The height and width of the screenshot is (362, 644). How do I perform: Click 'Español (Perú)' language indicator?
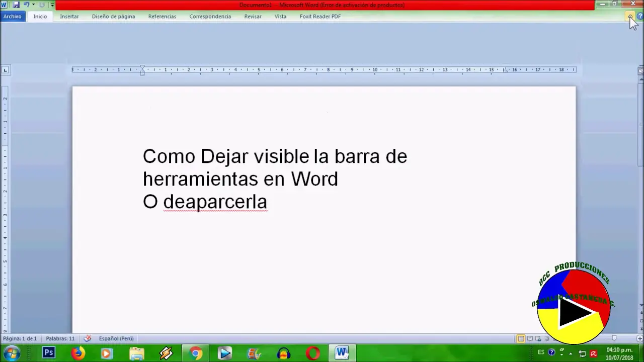[116, 338]
